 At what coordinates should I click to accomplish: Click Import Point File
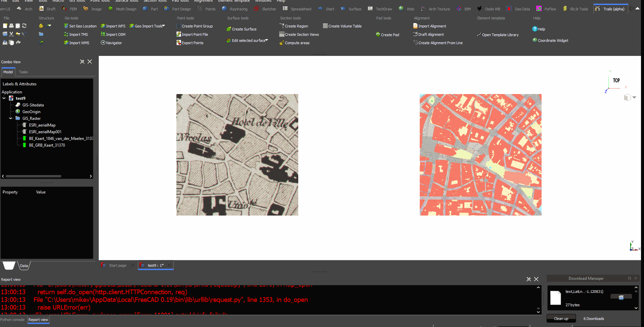point(192,34)
